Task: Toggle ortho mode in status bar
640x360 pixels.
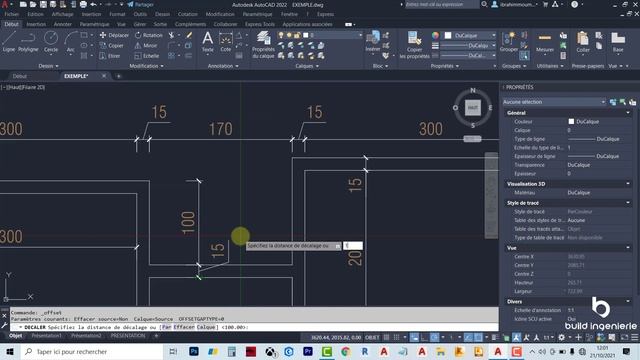Action: (x=424, y=337)
